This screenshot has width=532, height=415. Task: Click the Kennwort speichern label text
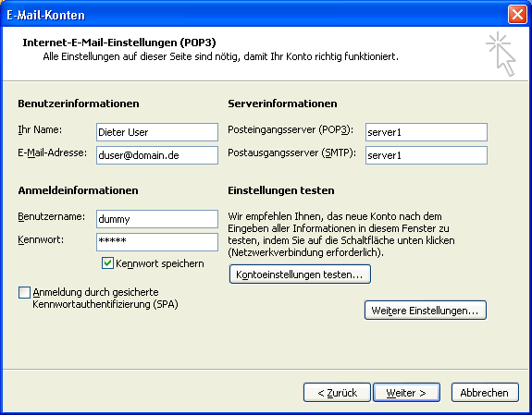click(x=160, y=263)
